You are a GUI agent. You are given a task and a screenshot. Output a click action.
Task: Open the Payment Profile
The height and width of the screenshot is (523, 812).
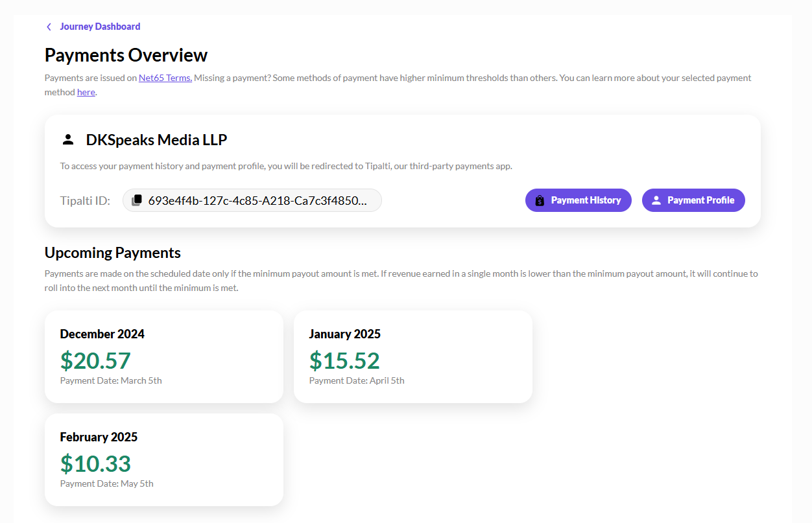(700, 200)
